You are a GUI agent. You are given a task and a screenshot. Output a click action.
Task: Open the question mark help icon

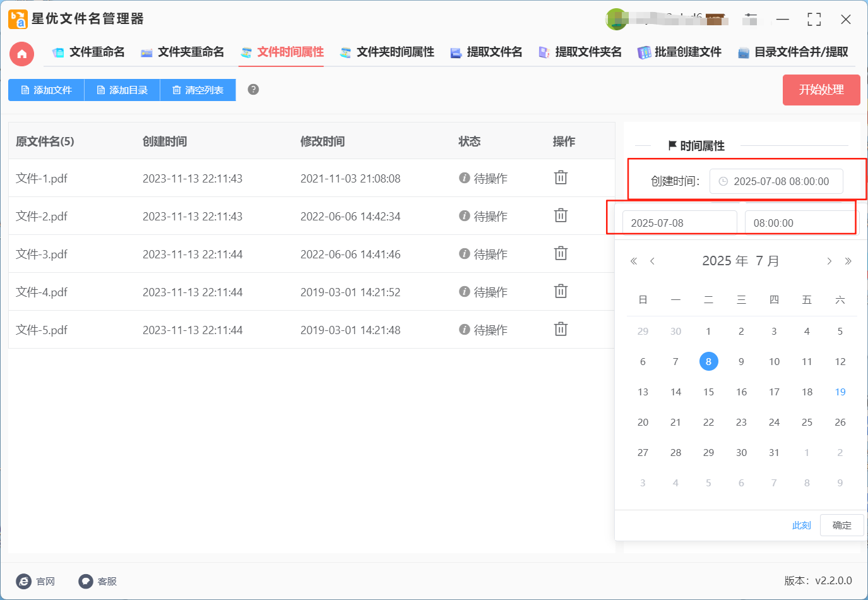(253, 90)
